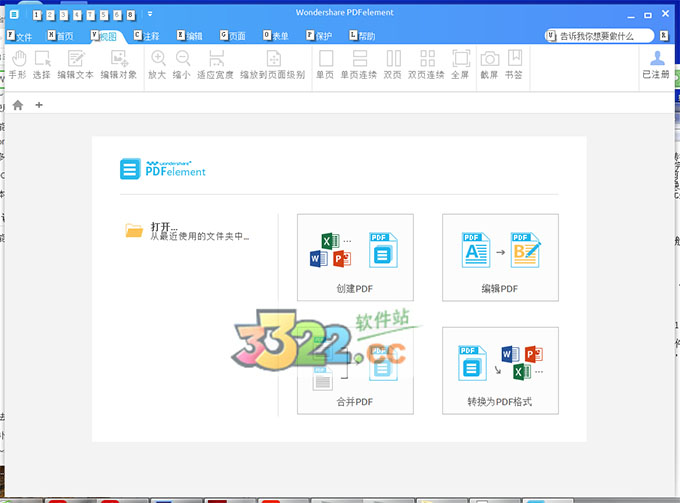
Task: Switch to the Comment (注释) ribbon tab
Action: [x=147, y=36]
